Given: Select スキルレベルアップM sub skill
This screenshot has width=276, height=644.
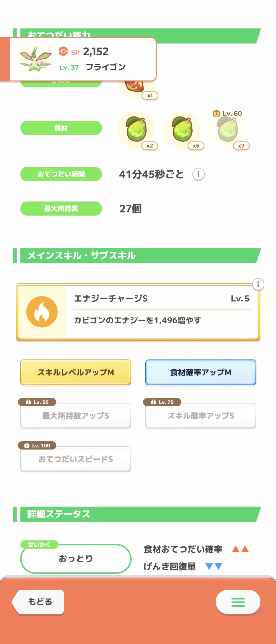Looking at the screenshot, I should point(76,372).
